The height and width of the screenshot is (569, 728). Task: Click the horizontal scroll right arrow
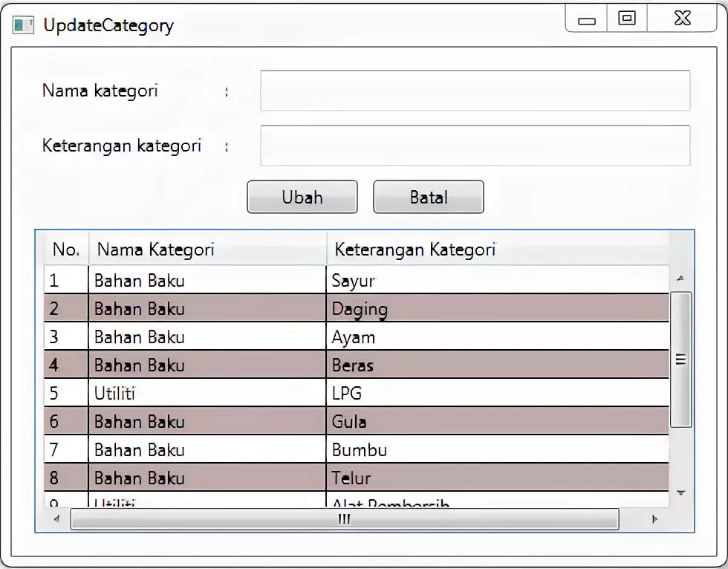[654, 519]
